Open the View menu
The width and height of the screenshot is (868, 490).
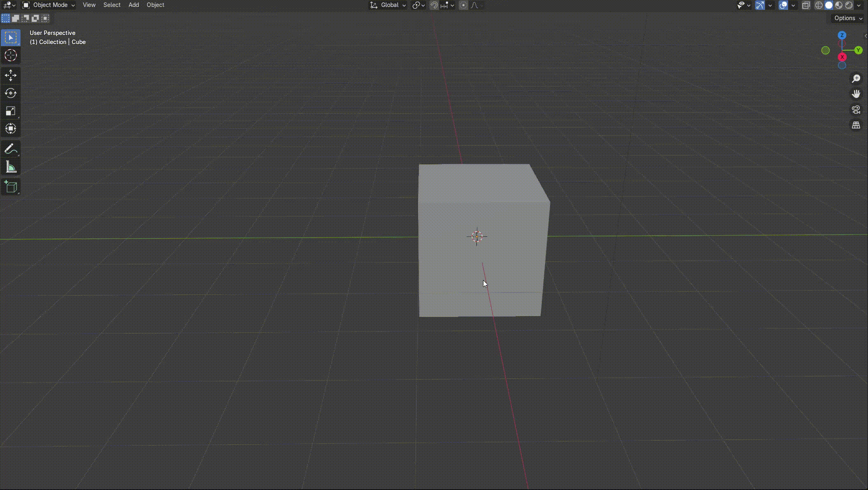coord(89,5)
